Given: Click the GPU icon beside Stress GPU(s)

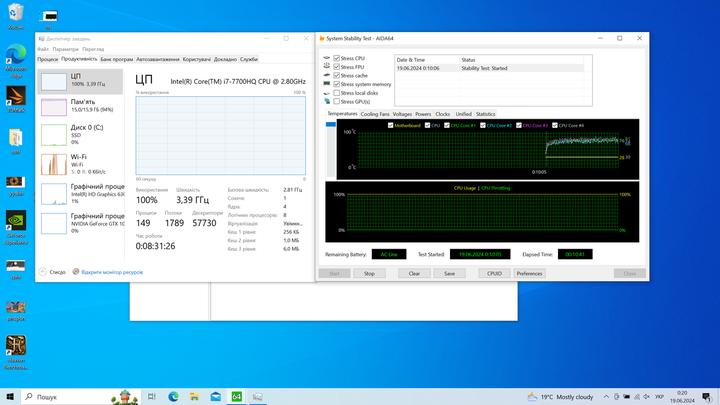Looking at the screenshot, I should point(326,101).
